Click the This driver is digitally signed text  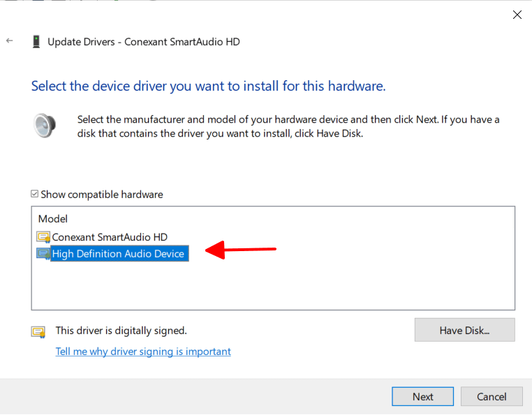(x=121, y=331)
